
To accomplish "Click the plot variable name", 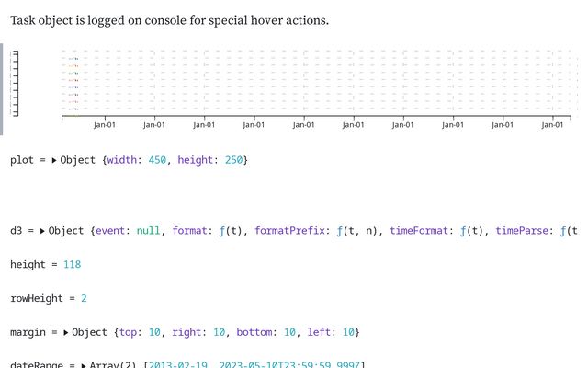I will coord(21,160).
